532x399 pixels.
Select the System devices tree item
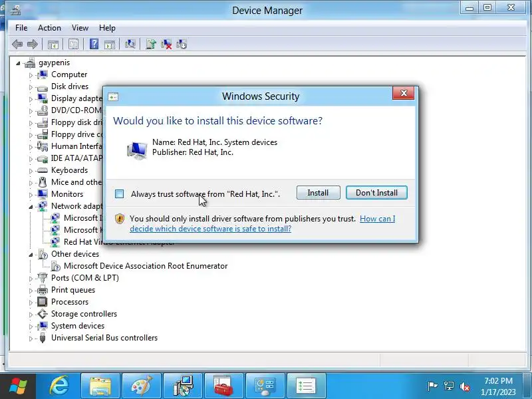[x=78, y=326]
